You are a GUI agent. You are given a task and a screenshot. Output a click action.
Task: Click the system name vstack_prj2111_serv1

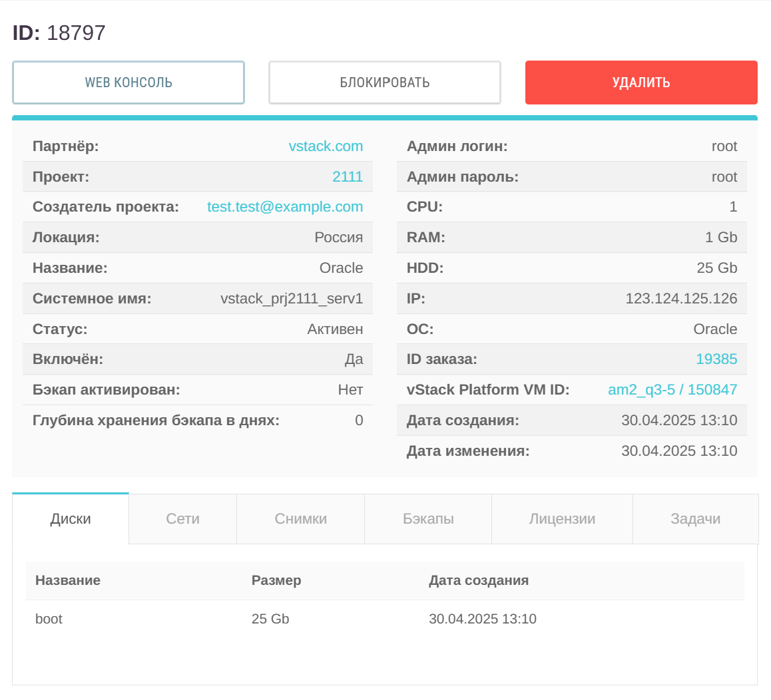click(x=292, y=299)
